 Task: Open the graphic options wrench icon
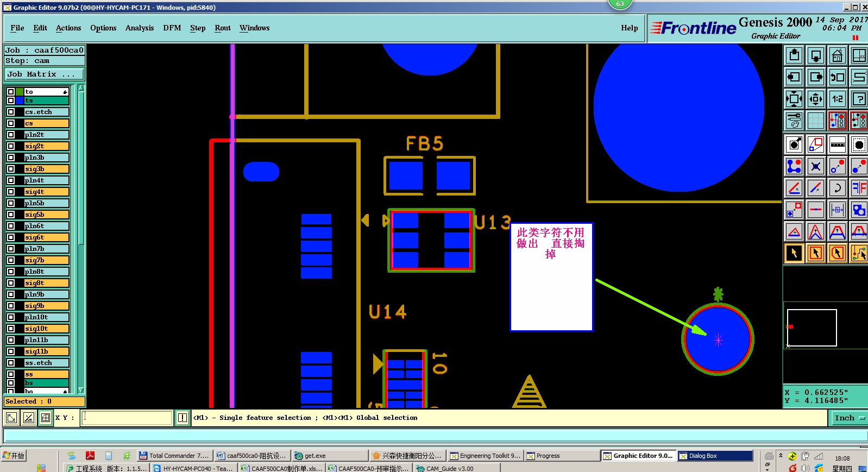click(x=794, y=121)
